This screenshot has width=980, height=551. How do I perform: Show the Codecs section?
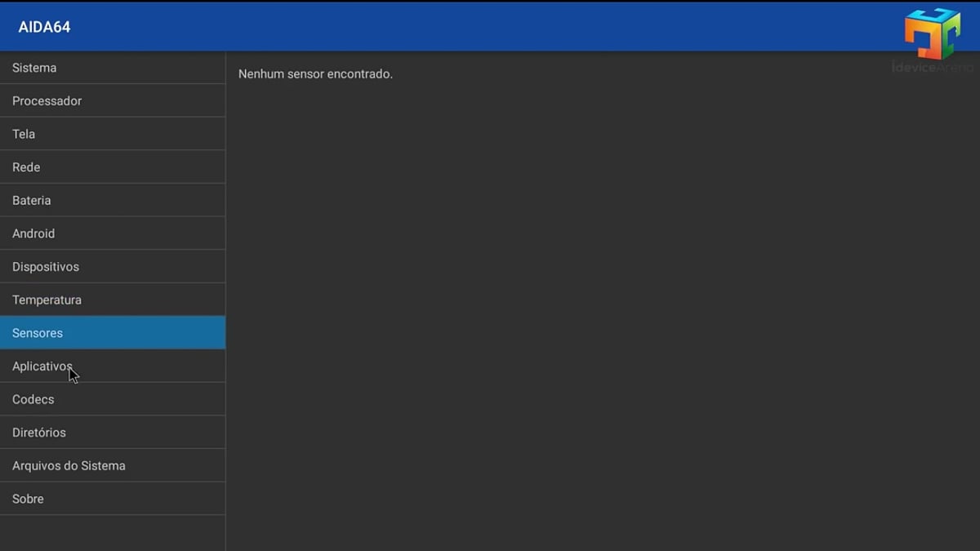point(113,399)
